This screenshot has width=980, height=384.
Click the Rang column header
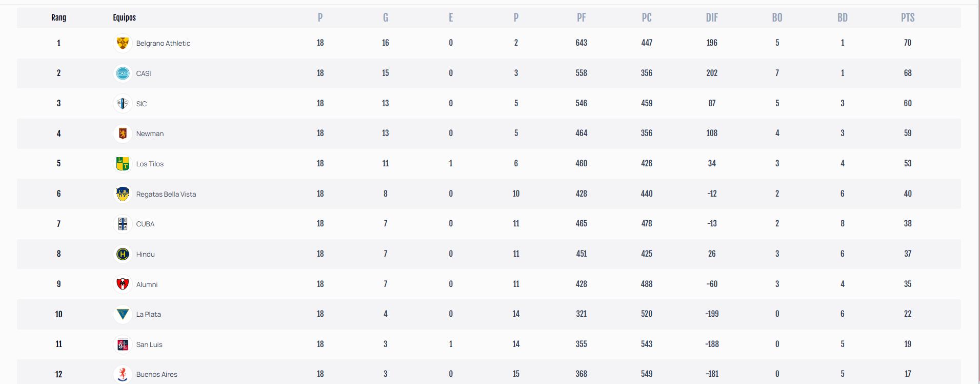point(58,17)
